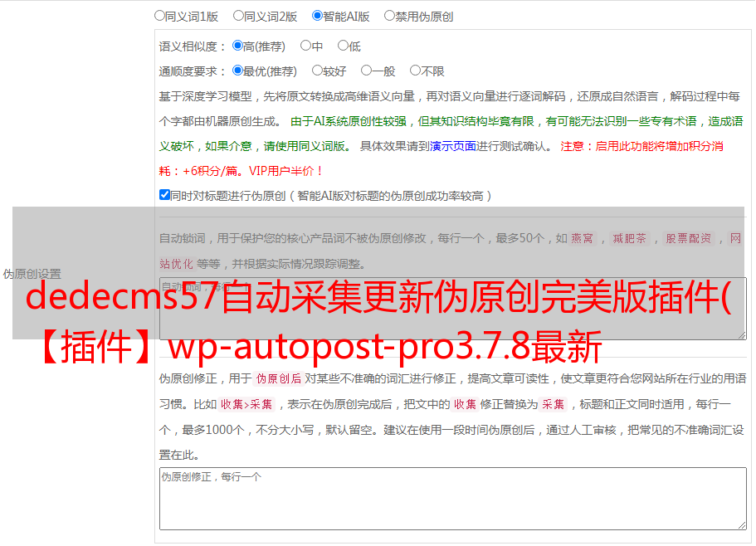Click the 股票配资 example tag
Screen dimensions: 756x546
point(689,238)
